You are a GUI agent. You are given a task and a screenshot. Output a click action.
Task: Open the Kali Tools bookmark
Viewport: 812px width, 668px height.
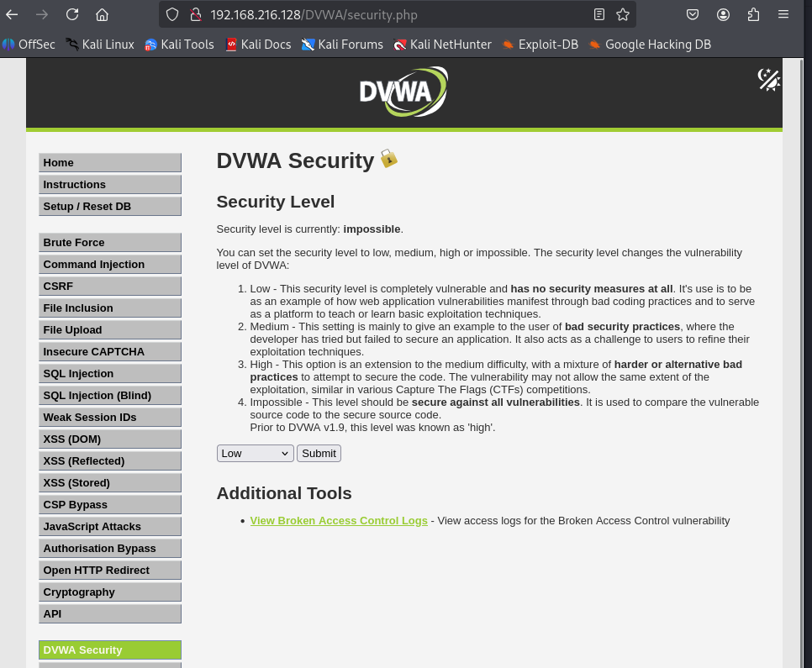[x=179, y=45]
